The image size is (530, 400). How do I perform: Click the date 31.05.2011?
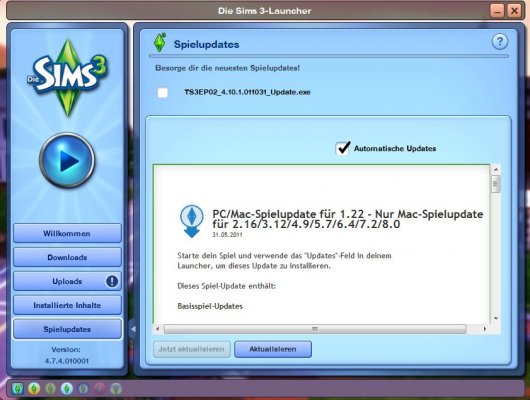click(227, 234)
